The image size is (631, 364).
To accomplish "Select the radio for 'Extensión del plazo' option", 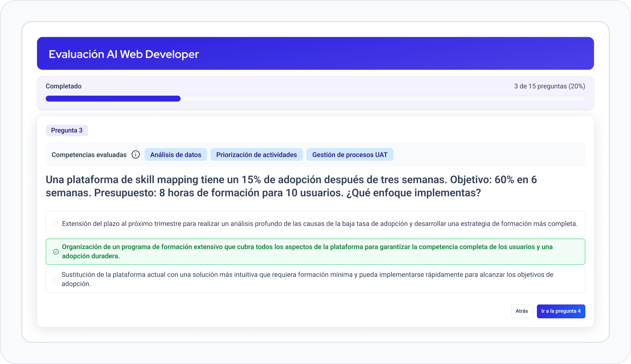I will [x=56, y=224].
